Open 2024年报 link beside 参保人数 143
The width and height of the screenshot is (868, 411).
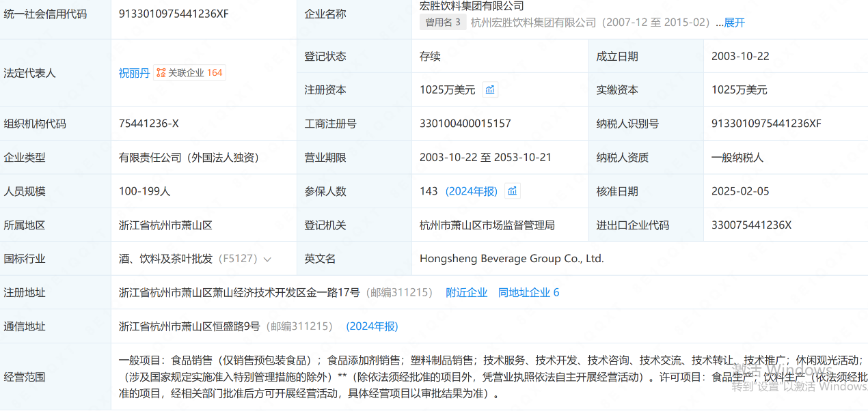(472, 191)
